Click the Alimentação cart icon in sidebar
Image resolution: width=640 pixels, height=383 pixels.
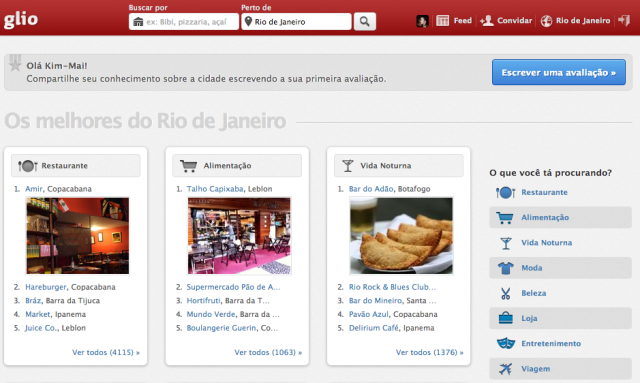[x=505, y=218]
